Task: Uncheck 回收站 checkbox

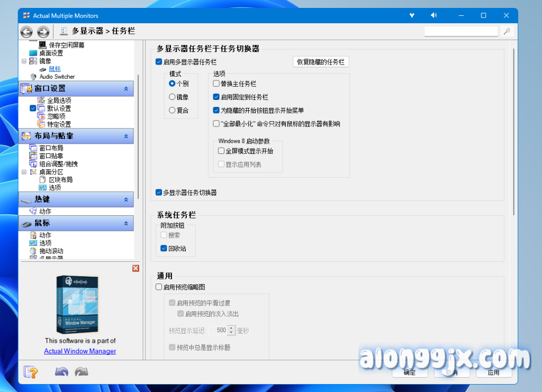Action: (164, 248)
